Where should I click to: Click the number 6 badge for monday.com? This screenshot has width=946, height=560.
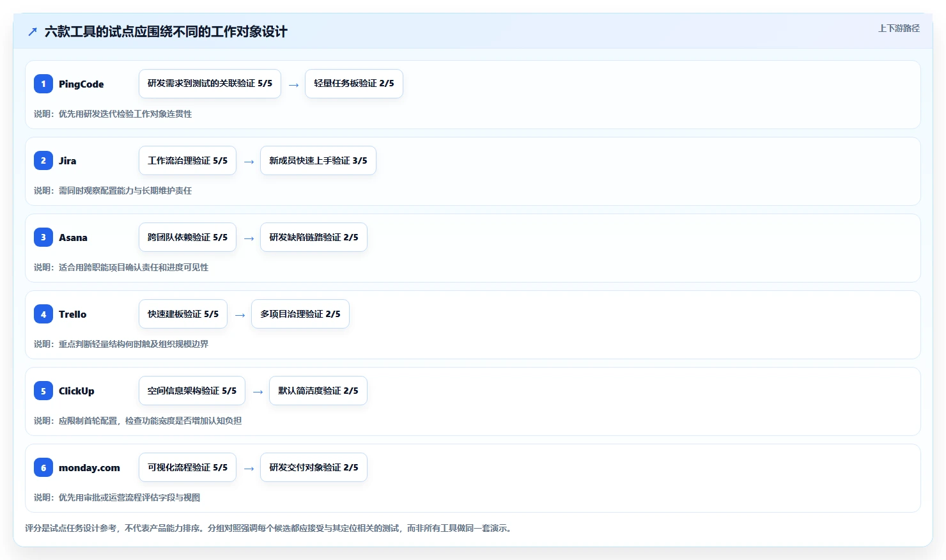click(x=43, y=467)
